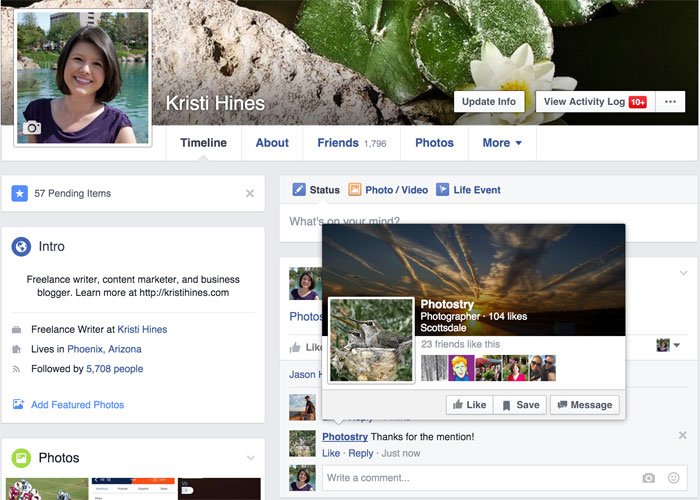This screenshot has height=500, width=700.
Task: Click the Jason commenter name link
Action: 305,375
